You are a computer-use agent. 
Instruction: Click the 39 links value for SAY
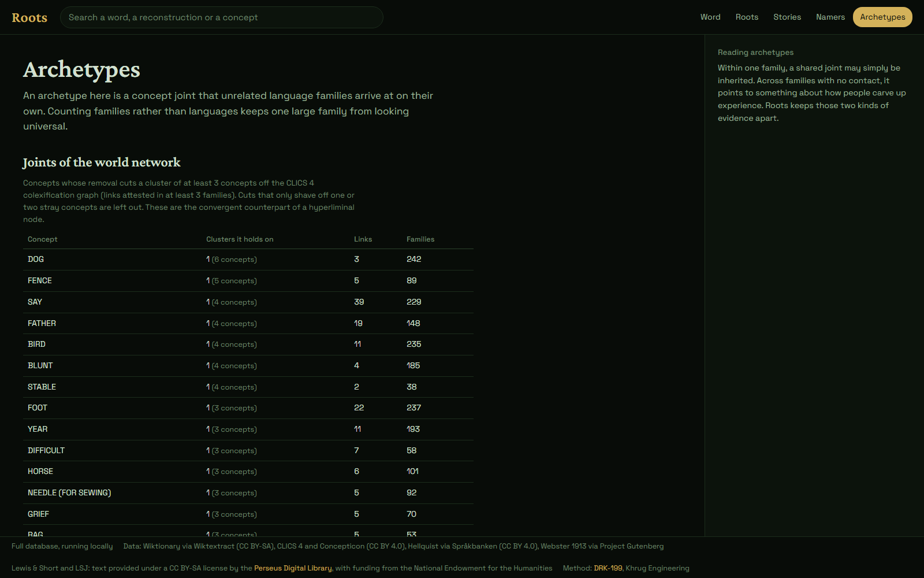(x=359, y=302)
